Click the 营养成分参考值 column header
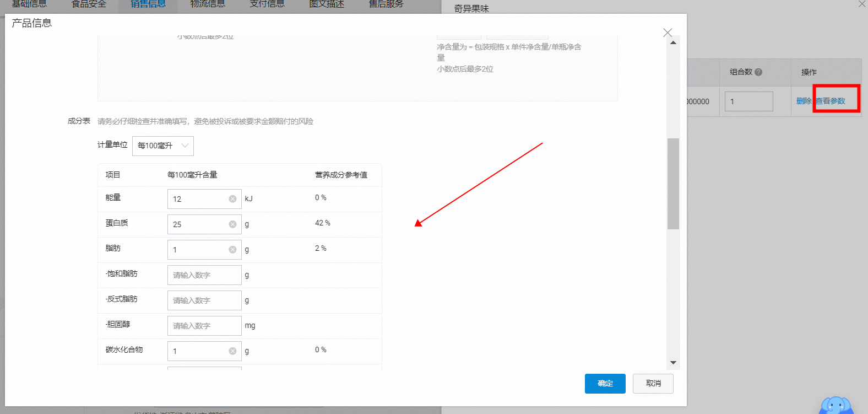 (341, 175)
